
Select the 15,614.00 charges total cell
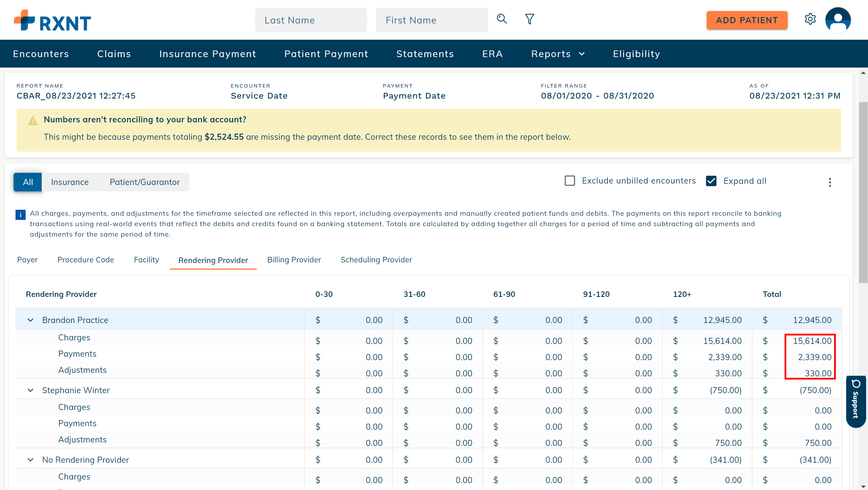click(x=812, y=341)
